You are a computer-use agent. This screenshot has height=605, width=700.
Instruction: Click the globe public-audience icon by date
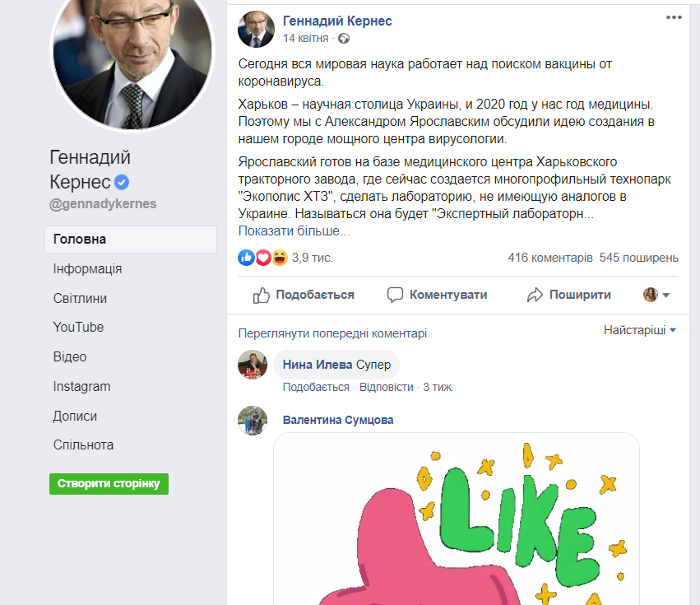[x=344, y=38]
